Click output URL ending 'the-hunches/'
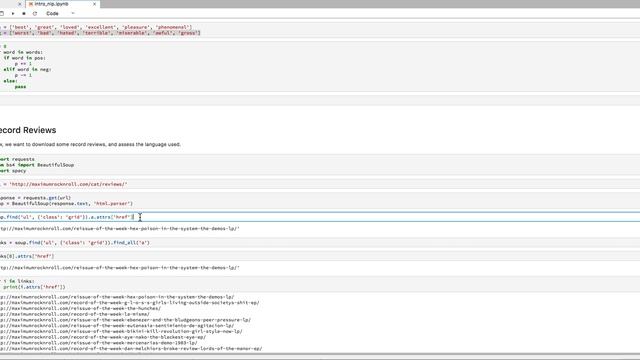This screenshot has height=360, width=640. coord(80,309)
